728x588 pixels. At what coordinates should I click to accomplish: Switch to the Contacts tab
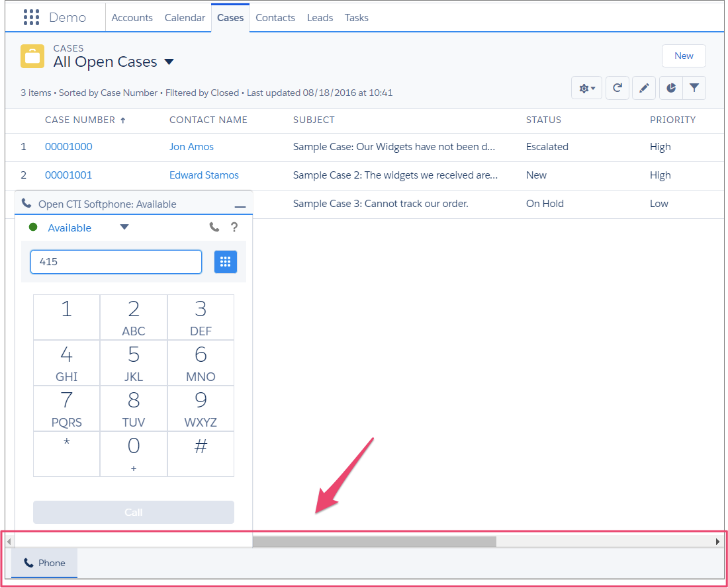tap(275, 18)
